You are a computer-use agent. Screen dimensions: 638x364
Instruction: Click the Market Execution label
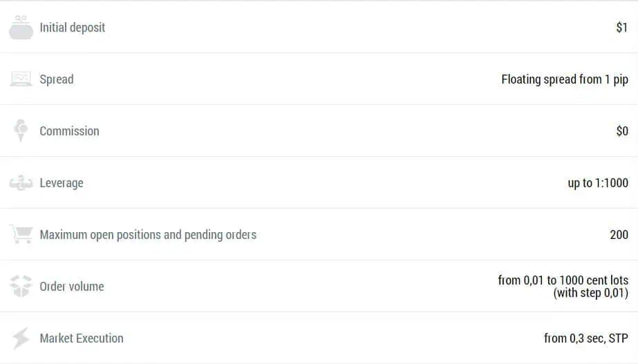82,338
